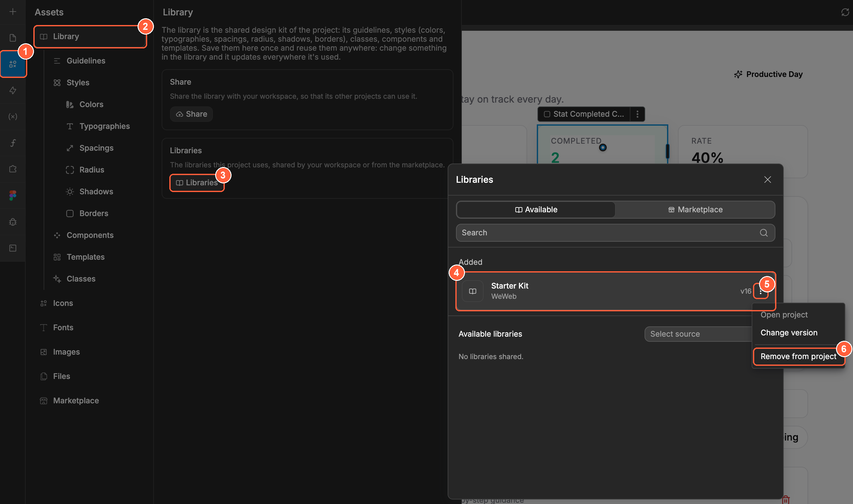This screenshot has height=504, width=853.
Task: Open the Plugins puzzle icon
Action: [13, 169]
